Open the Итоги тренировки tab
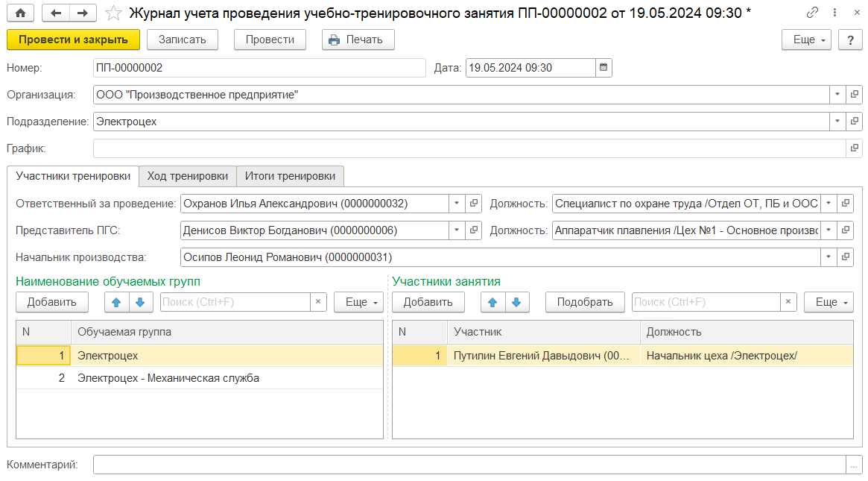This screenshot has height=481, width=868. click(x=290, y=176)
